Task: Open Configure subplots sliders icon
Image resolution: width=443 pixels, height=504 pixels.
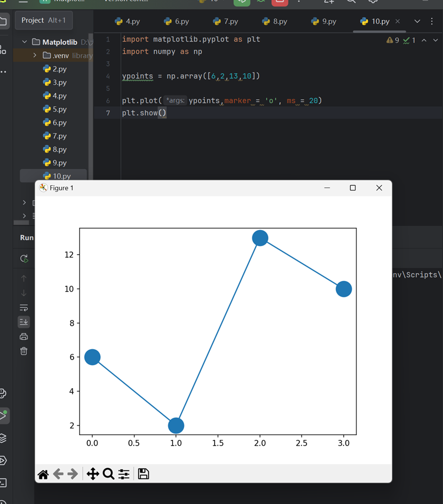Action: (124, 474)
